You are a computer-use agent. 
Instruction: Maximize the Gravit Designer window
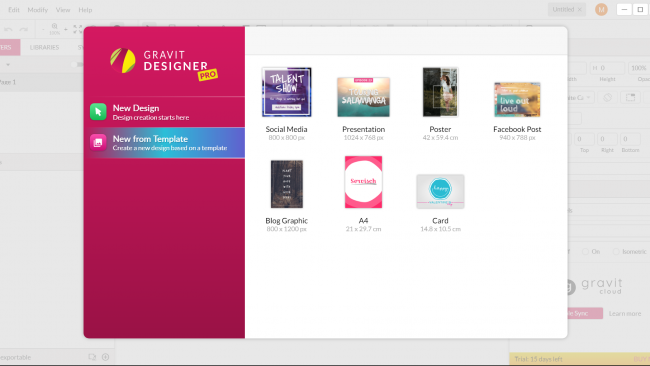(x=640, y=10)
